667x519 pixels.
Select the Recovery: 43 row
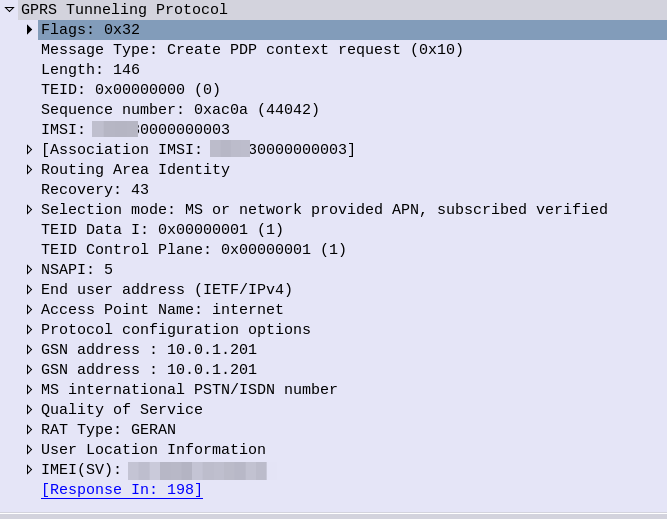click(95, 190)
